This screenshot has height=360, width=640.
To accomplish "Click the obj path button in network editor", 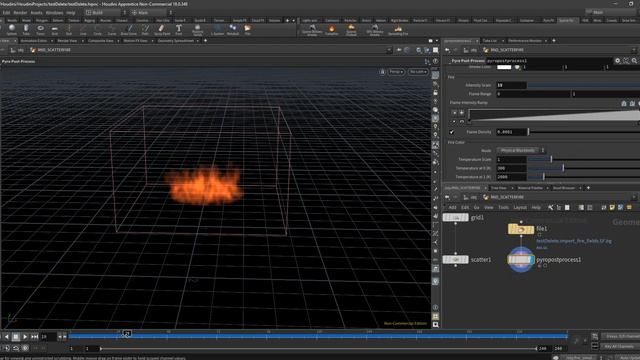I will coord(470,197).
